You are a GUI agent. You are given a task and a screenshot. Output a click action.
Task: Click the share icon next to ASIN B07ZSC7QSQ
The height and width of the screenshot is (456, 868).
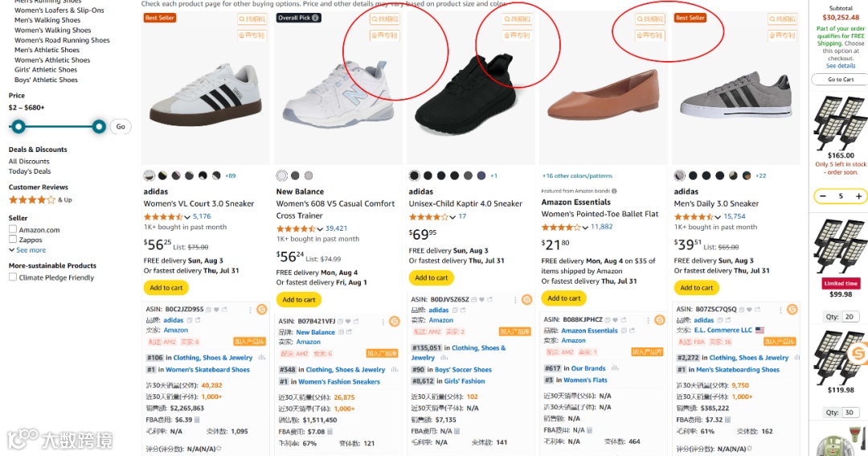pyautogui.click(x=757, y=309)
